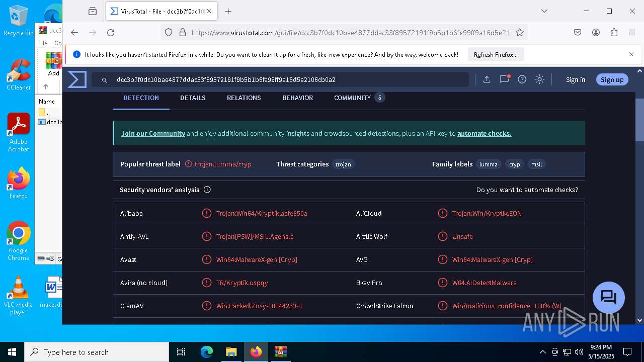Toggle the light/dark theme icon
644x362 pixels.
[x=540, y=79]
